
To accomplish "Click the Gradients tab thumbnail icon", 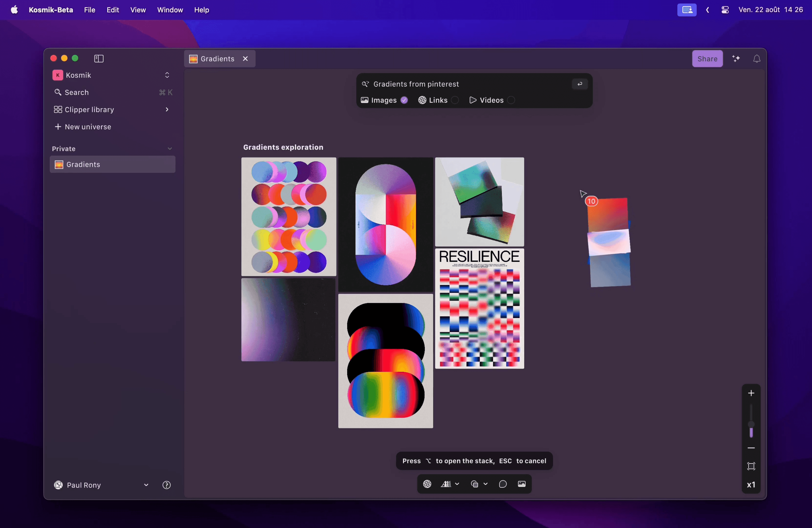I will click(x=193, y=59).
